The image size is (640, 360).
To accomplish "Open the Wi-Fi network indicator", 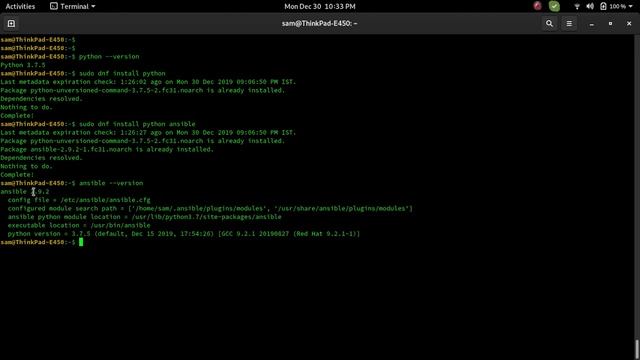I will (577, 6).
